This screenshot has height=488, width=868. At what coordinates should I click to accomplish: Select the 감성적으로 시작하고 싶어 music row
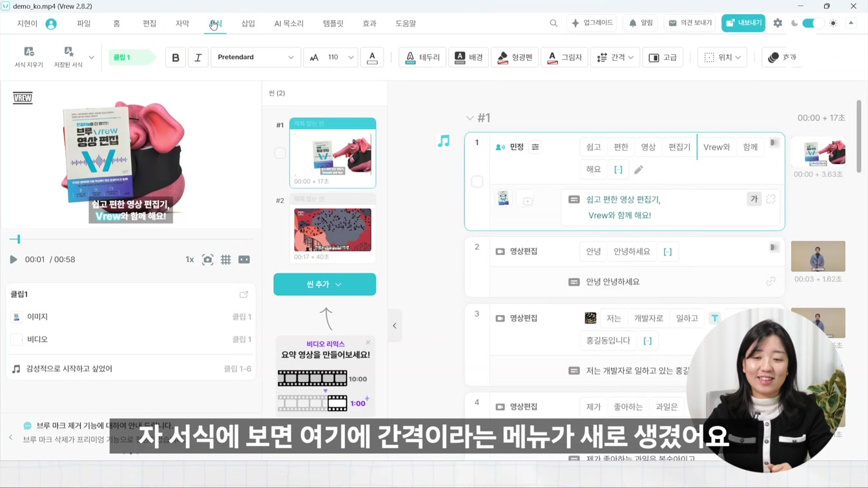pyautogui.click(x=131, y=369)
